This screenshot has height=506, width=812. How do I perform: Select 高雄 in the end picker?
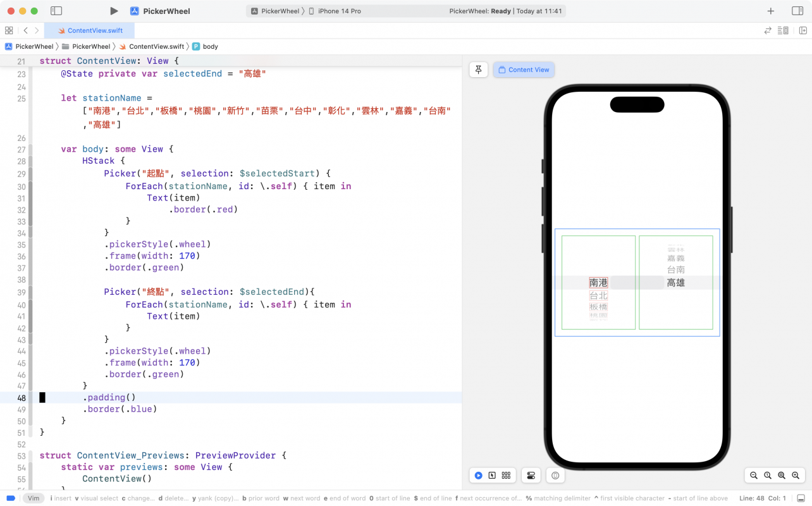[x=676, y=283]
